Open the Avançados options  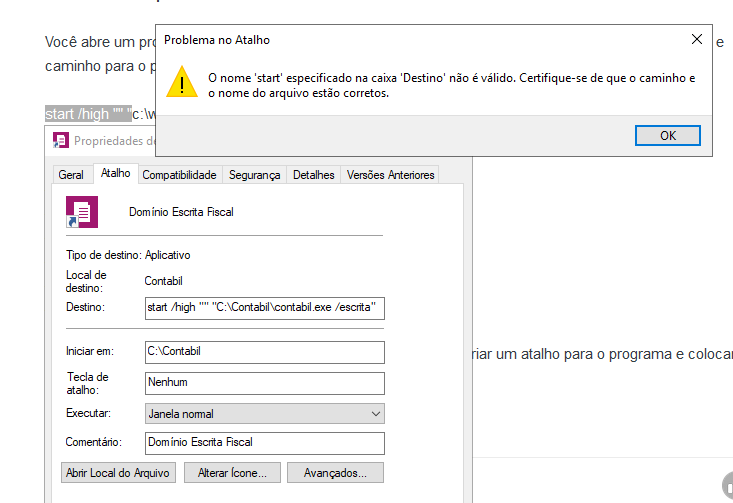point(335,473)
